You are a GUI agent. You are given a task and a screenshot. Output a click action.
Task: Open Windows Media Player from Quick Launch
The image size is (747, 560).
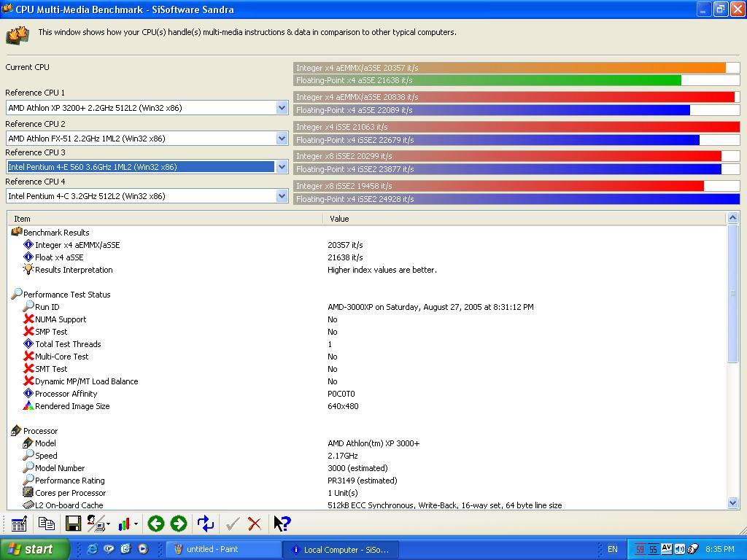143,549
